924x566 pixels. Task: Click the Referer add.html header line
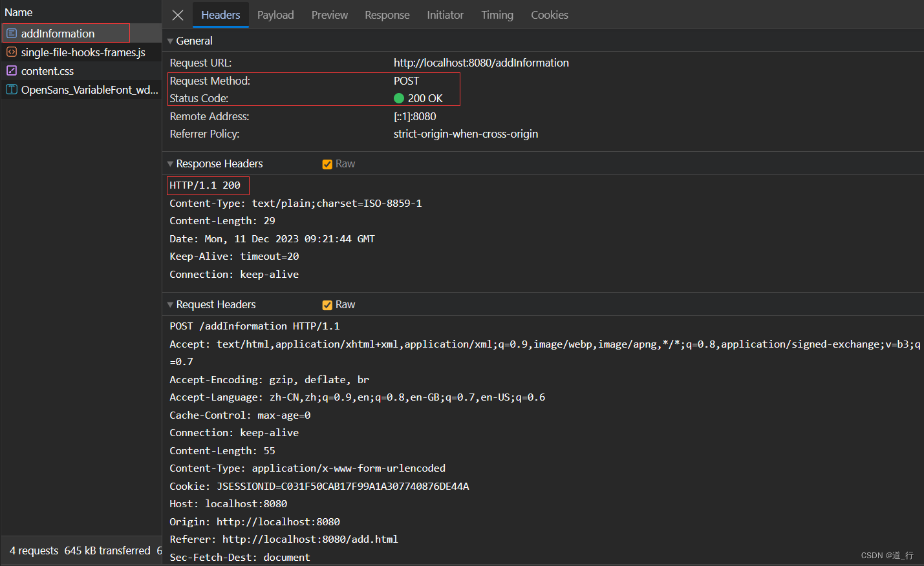click(x=284, y=540)
